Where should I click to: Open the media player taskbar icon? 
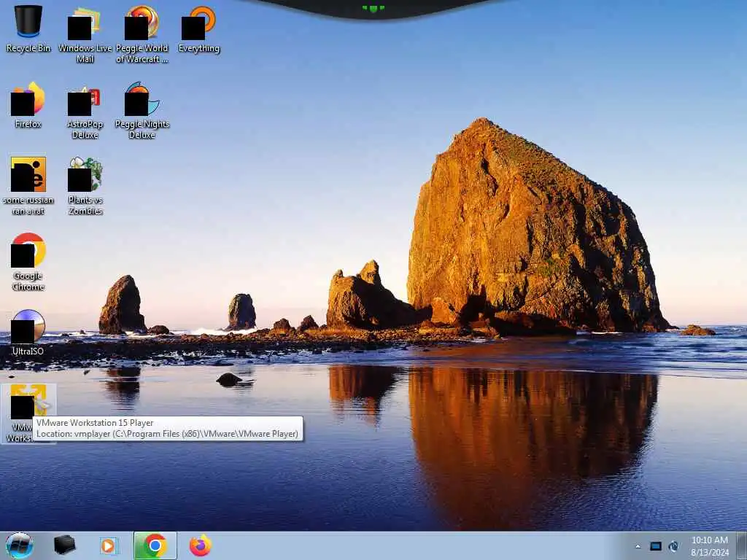tap(109, 545)
